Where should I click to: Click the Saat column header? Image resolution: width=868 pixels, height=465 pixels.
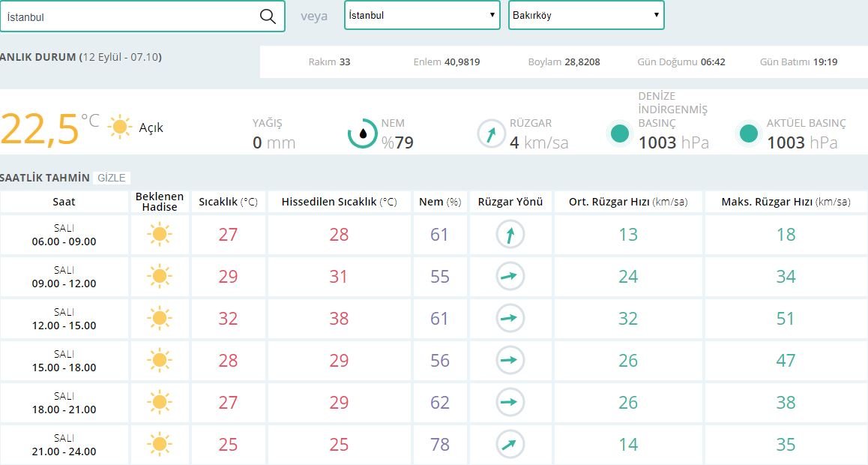[64, 202]
